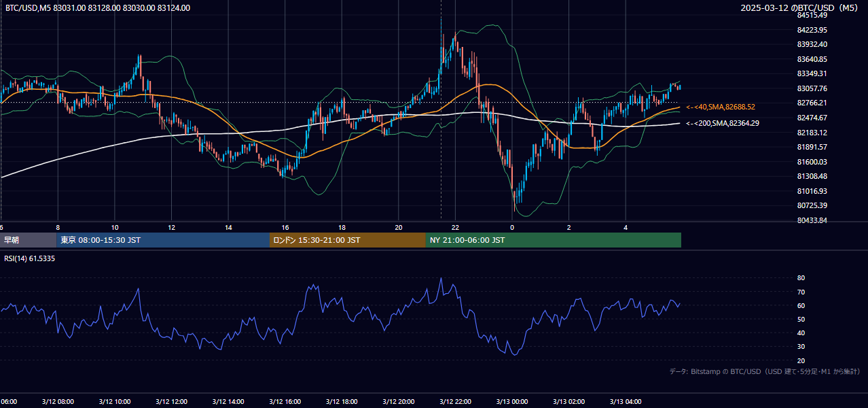The width and height of the screenshot is (868, 408).
Task: Click the 3/12 14:00 time axis label
Action: click(x=228, y=402)
